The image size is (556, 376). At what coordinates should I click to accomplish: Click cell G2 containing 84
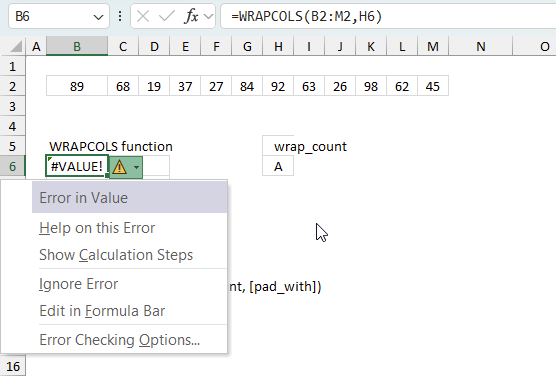[x=247, y=86]
